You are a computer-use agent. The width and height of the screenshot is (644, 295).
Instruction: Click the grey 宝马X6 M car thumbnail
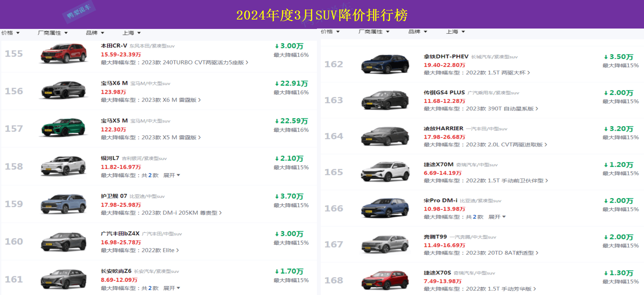point(63,91)
